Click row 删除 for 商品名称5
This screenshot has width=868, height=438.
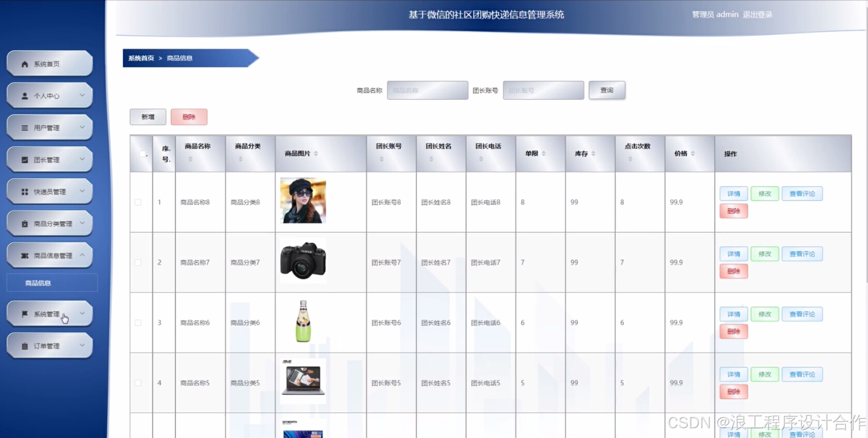pos(733,392)
